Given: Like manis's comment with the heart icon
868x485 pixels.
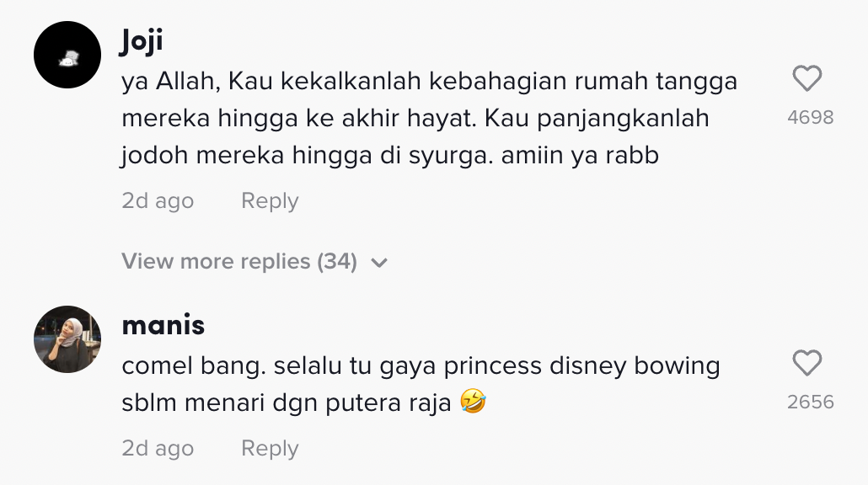Looking at the screenshot, I should 807,364.
